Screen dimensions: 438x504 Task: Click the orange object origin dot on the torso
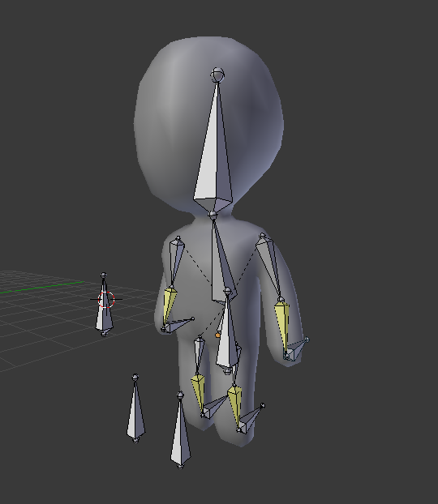click(217, 335)
